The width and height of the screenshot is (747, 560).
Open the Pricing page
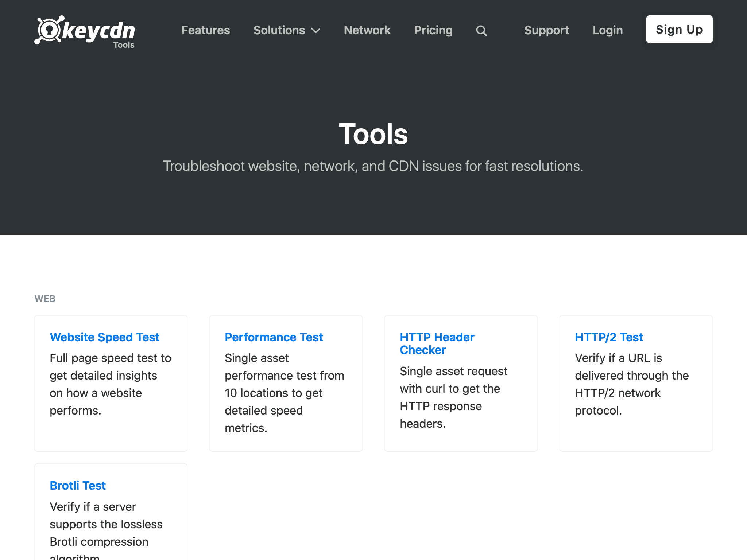coord(433,30)
